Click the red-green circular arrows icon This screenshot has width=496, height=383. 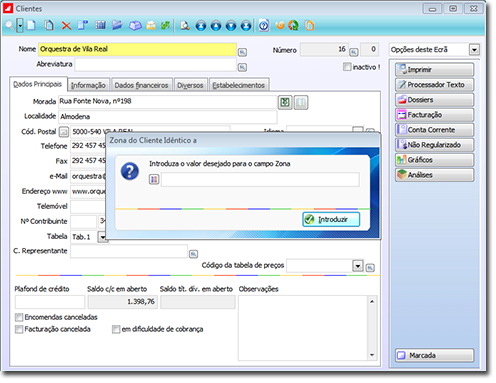point(294,25)
